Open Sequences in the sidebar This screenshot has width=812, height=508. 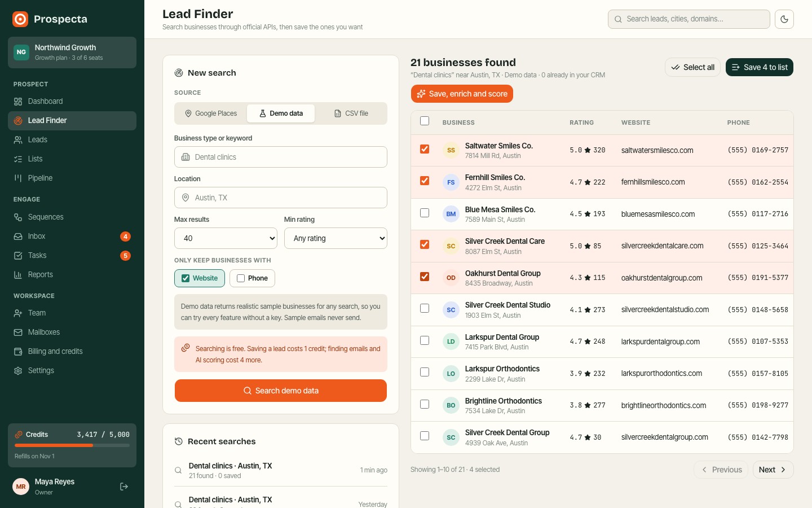[x=72, y=217]
